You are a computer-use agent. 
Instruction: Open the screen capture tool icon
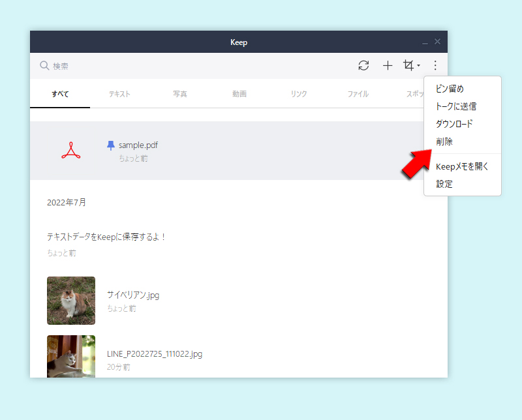[x=410, y=65]
